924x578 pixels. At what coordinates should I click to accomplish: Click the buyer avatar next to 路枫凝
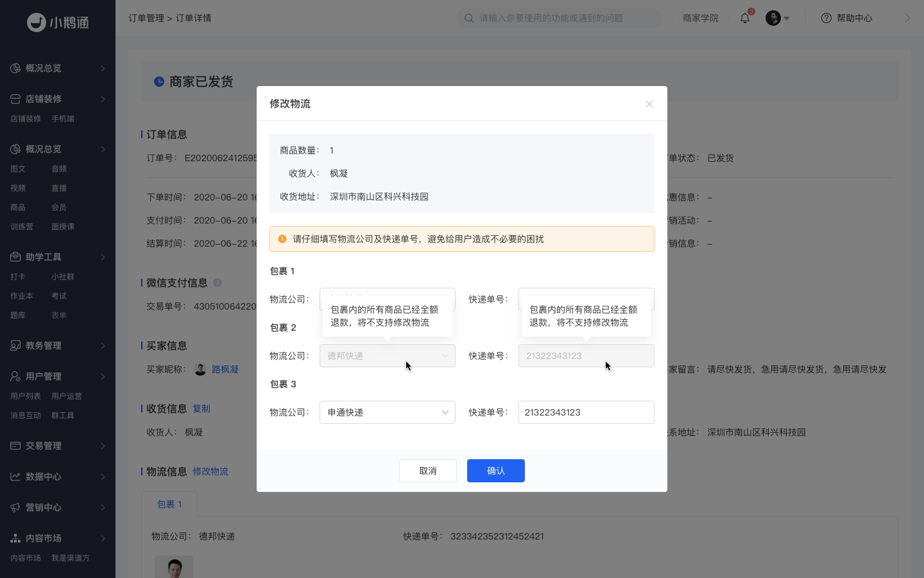coord(200,369)
